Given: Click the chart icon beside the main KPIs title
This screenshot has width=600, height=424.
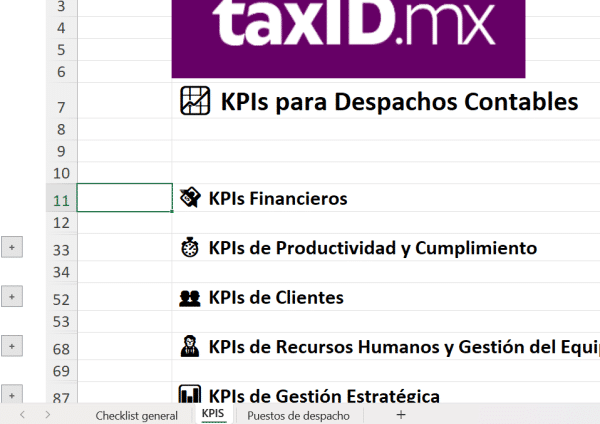Looking at the screenshot, I should point(192,101).
